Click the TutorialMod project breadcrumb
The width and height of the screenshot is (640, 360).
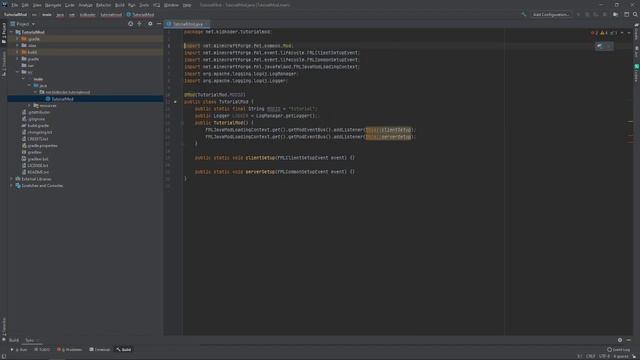16,14
